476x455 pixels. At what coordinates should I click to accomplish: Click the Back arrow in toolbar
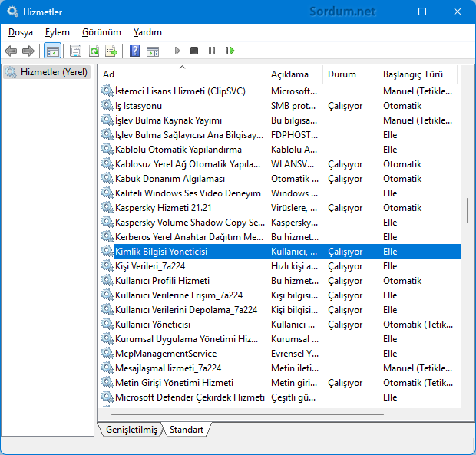[x=11, y=51]
